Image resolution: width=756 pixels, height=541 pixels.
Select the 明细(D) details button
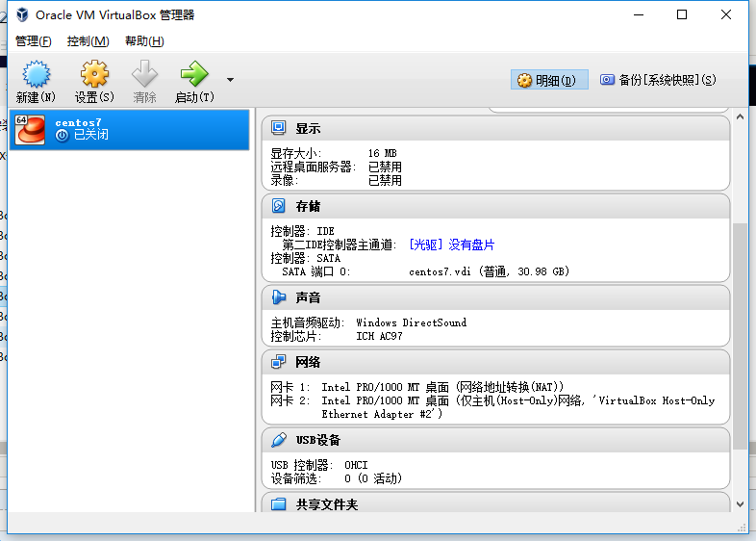pyautogui.click(x=549, y=80)
